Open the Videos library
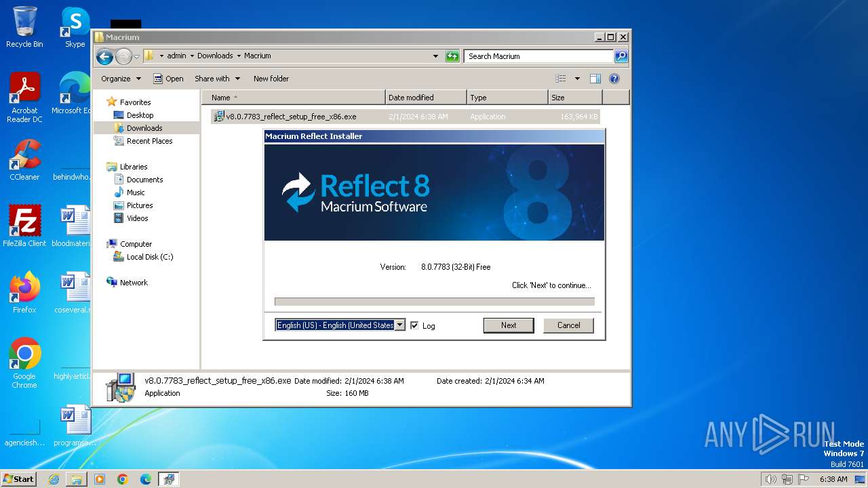This screenshot has width=868, height=488. [x=137, y=218]
